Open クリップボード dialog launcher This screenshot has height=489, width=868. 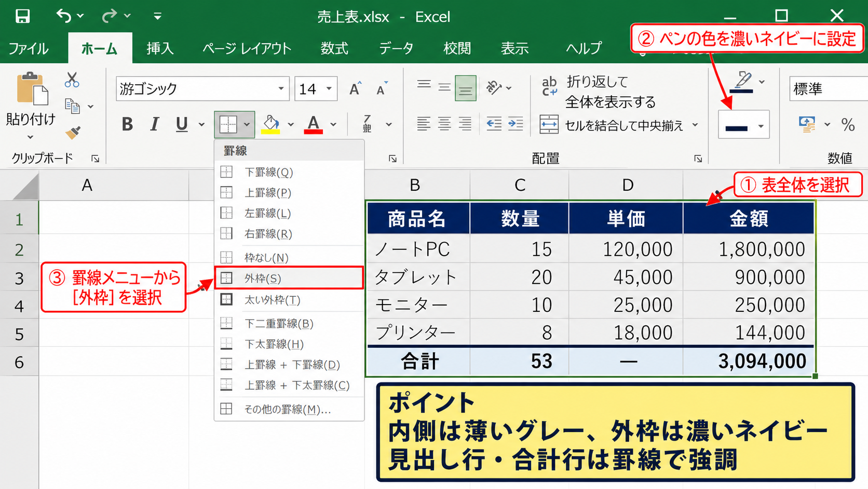(x=95, y=158)
